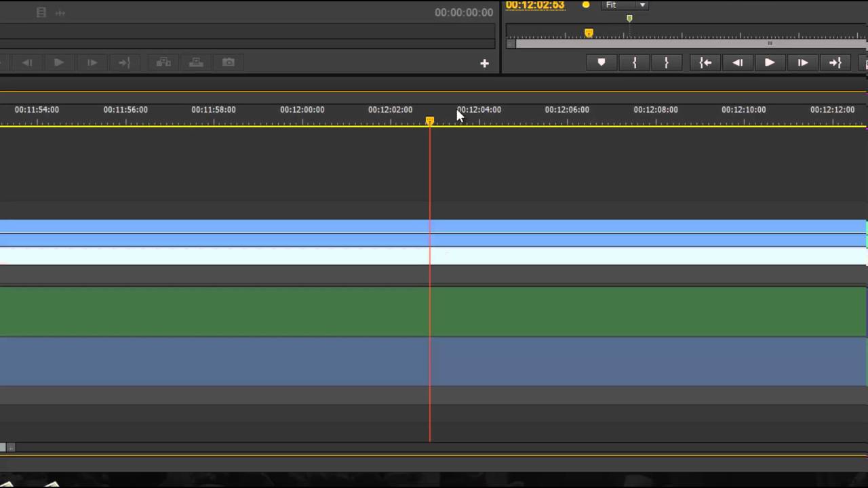Click the Source monitor Drag Audio Only waveform icon

[60, 12]
